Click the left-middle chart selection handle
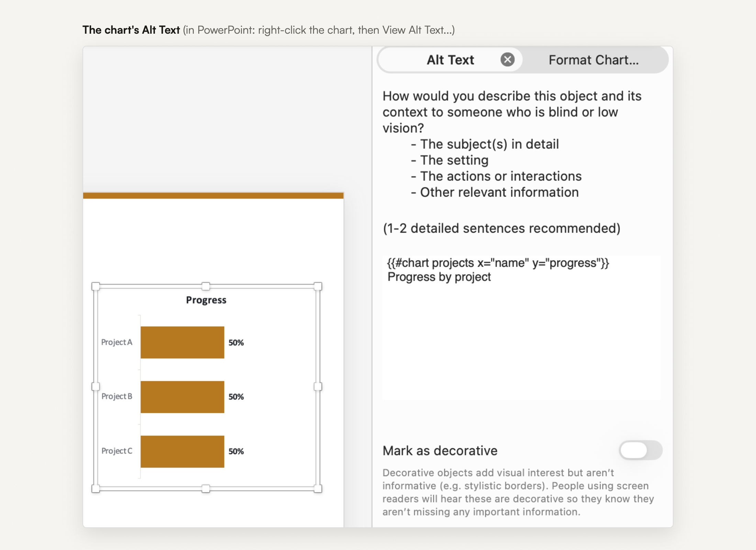 click(x=96, y=387)
